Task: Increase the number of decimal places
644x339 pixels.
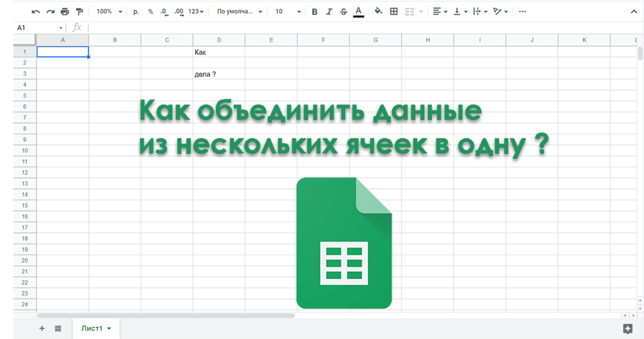Action: [179, 11]
